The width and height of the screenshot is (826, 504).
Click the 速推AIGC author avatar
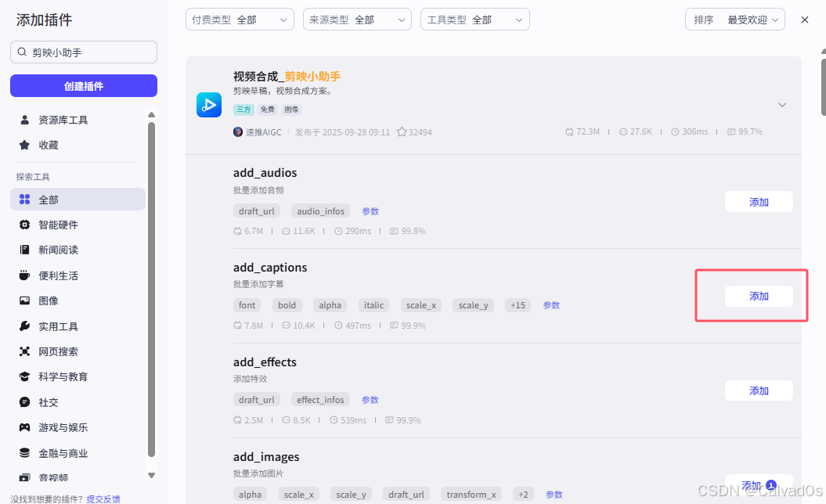238,131
